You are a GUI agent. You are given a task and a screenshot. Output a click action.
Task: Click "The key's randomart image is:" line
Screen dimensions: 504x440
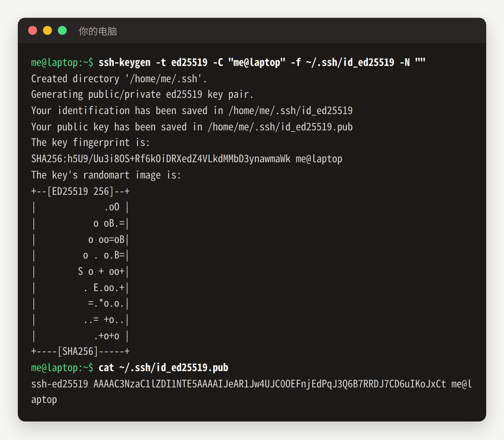(x=106, y=175)
